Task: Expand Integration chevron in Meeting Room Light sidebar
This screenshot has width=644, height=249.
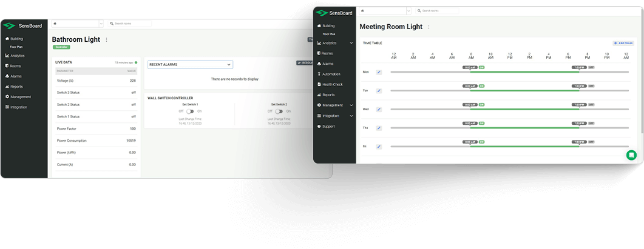Action: [351, 116]
